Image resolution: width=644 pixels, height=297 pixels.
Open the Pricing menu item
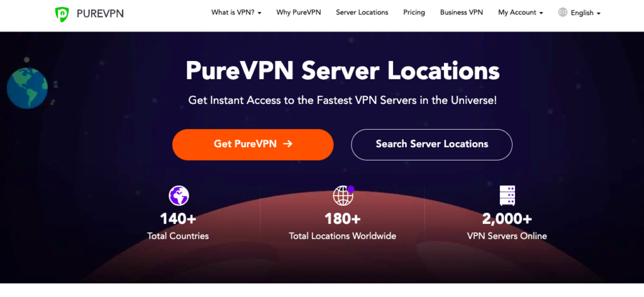point(414,13)
